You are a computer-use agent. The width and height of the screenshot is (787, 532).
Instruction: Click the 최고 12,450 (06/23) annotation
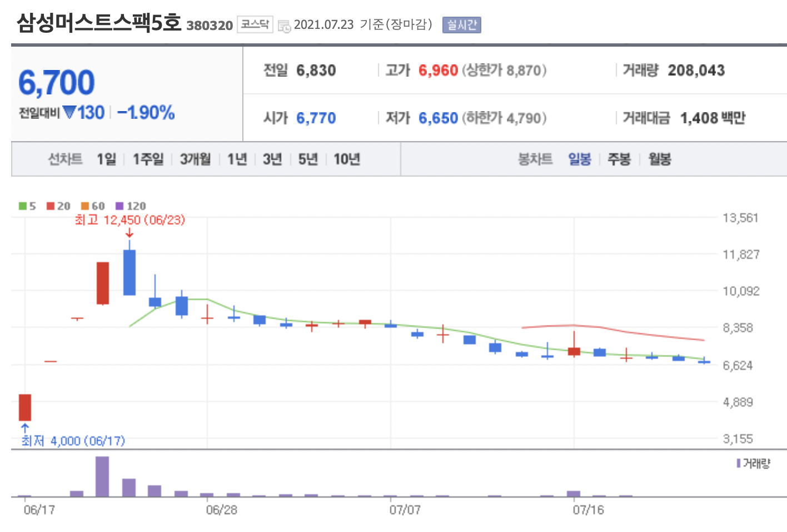(x=129, y=220)
